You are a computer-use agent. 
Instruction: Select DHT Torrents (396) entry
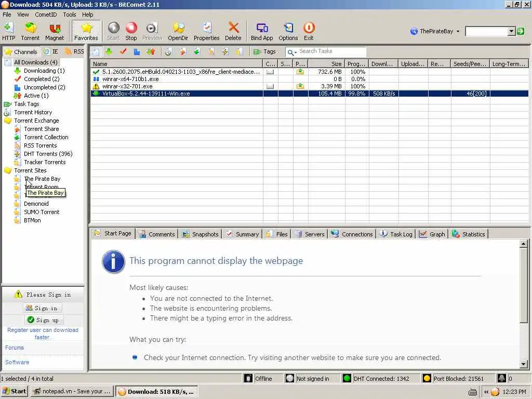tap(48, 154)
